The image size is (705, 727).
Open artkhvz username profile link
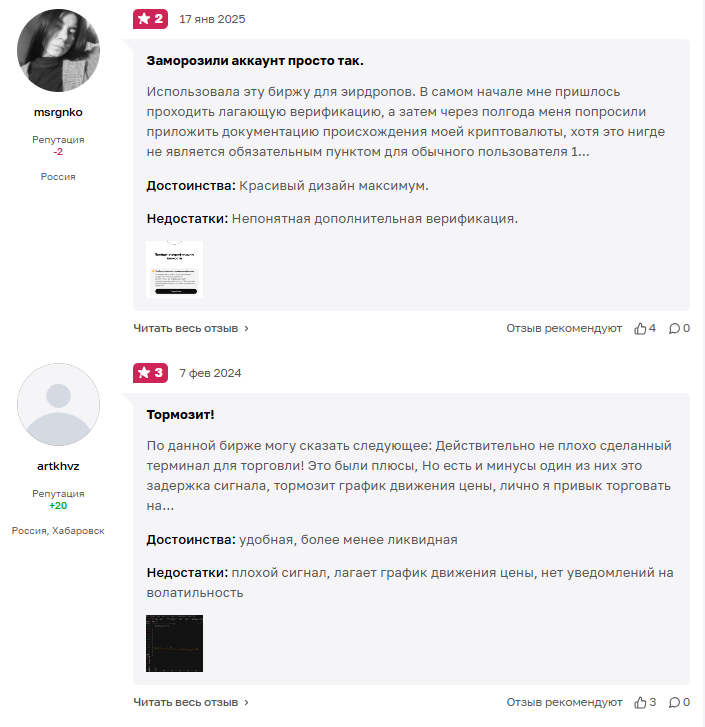[58, 466]
